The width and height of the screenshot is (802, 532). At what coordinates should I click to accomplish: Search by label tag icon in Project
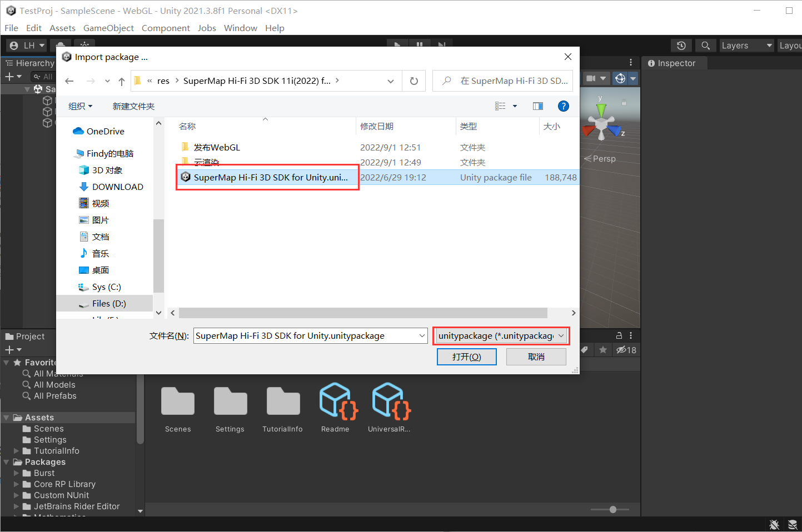(x=585, y=350)
